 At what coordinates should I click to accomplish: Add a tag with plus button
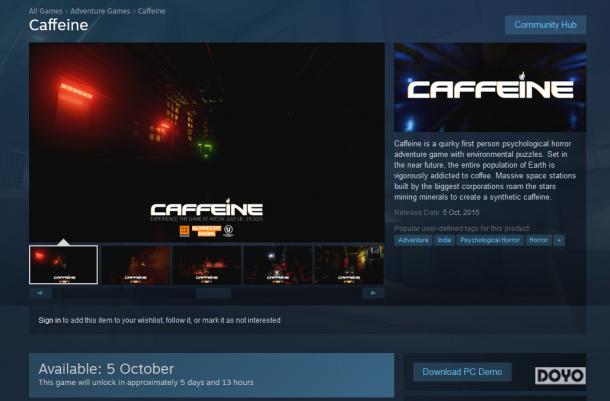click(559, 240)
